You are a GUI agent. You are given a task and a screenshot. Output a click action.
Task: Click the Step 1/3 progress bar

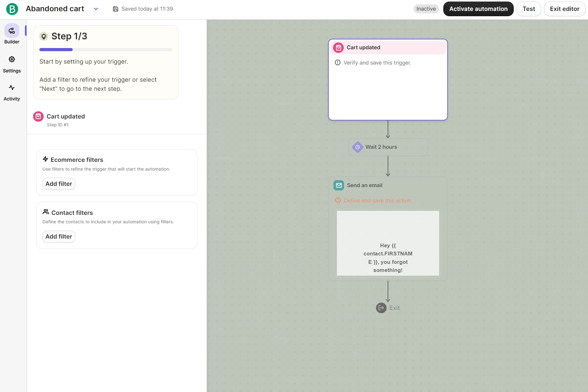click(x=106, y=50)
